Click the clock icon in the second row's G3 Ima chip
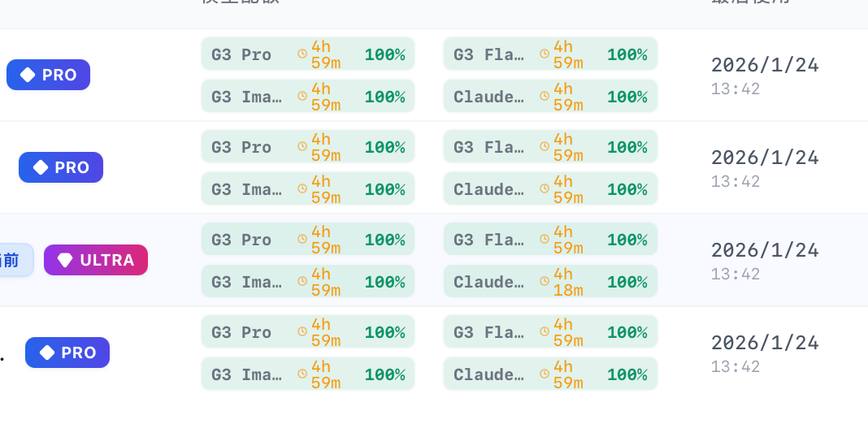868x424 pixels. click(x=302, y=188)
